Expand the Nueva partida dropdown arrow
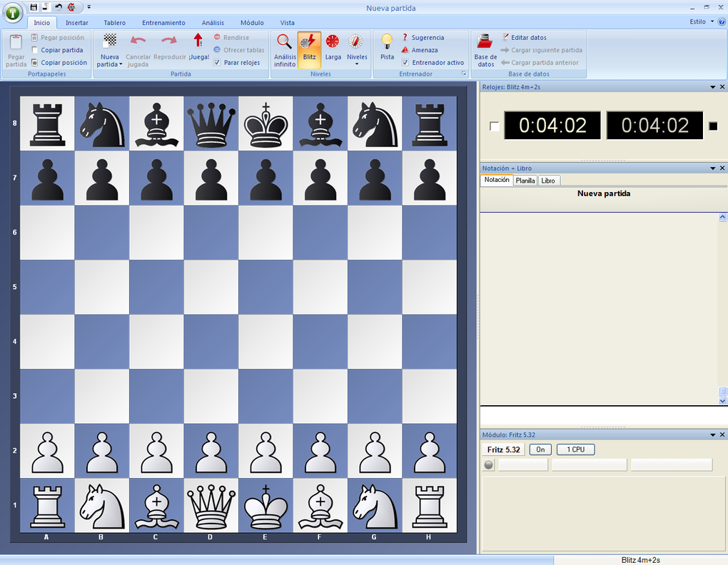Viewport: 728px width, 565px height. [121, 64]
